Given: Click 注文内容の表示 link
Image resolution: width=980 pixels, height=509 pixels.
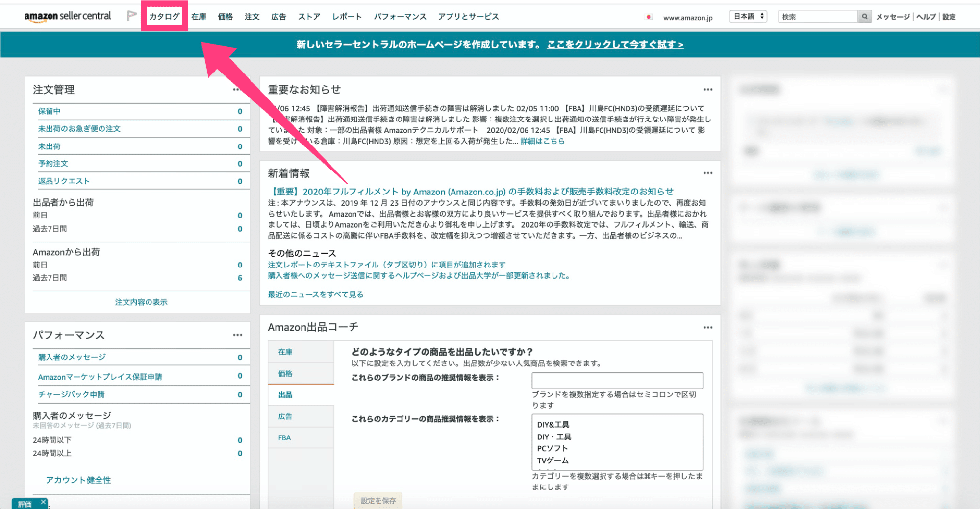Looking at the screenshot, I should point(141,302).
